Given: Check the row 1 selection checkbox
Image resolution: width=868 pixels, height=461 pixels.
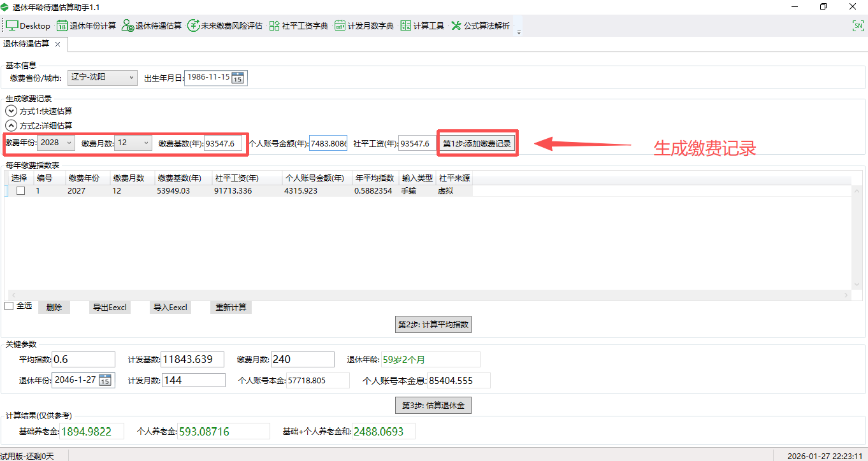Looking at the screenshot, I should point(21,191).
